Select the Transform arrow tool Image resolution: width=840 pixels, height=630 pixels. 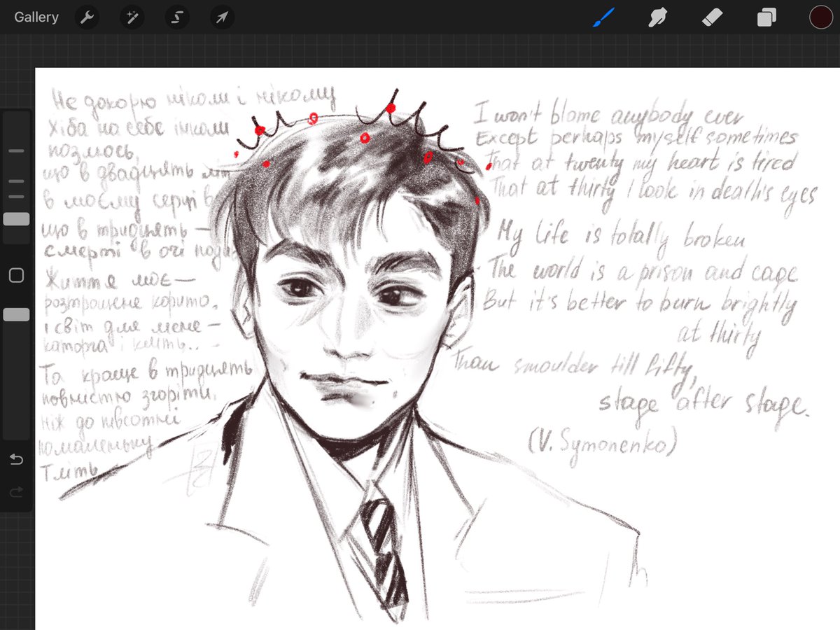[221, 17]
